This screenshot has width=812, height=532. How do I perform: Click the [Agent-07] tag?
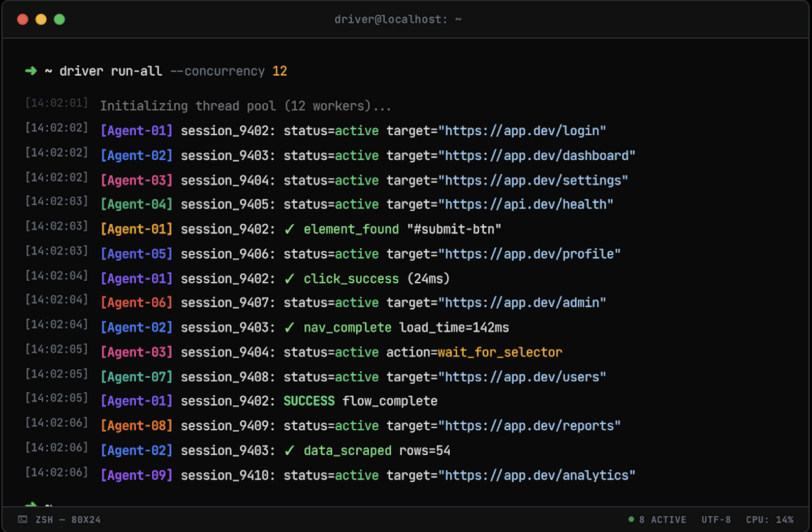(x=137, y=377)
